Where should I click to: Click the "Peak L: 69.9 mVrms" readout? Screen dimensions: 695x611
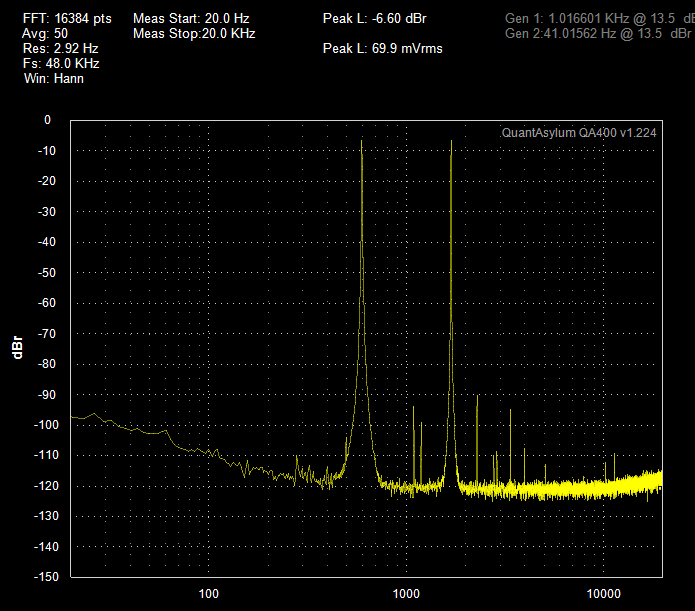pos(383,48)
